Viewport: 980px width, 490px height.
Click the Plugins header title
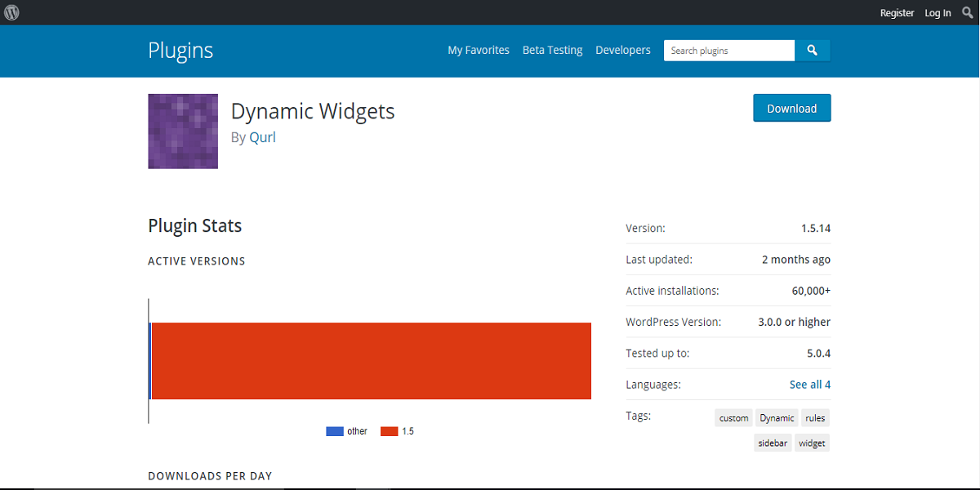180,50
